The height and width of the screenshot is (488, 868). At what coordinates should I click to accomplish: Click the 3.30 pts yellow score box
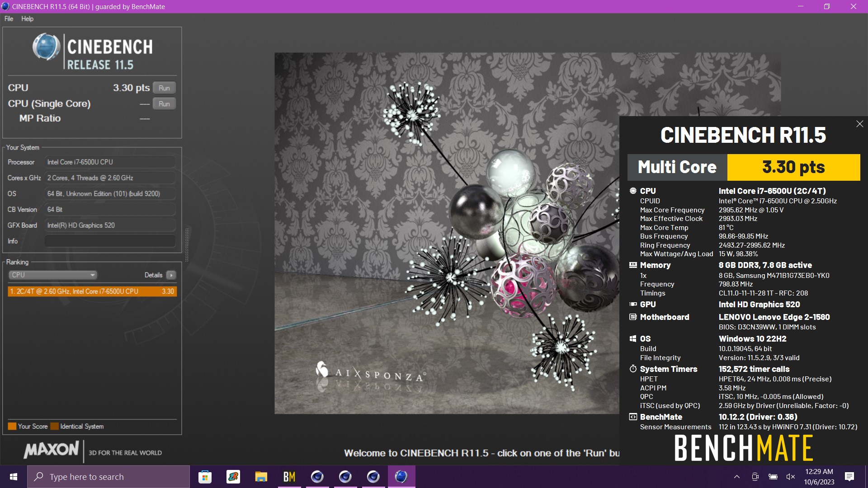[793, 167]
